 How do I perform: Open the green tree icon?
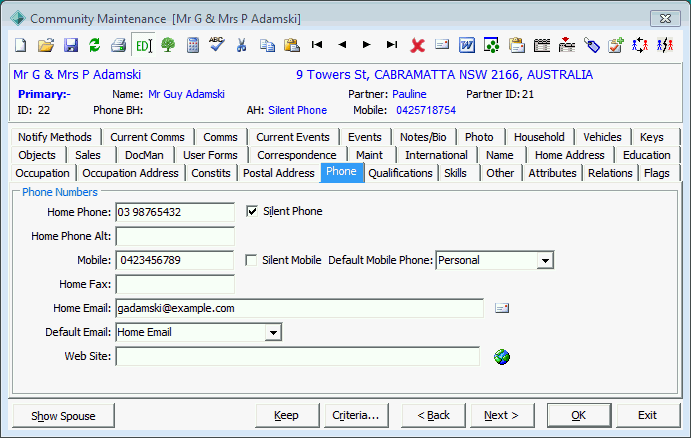click(x=168, y=45)
